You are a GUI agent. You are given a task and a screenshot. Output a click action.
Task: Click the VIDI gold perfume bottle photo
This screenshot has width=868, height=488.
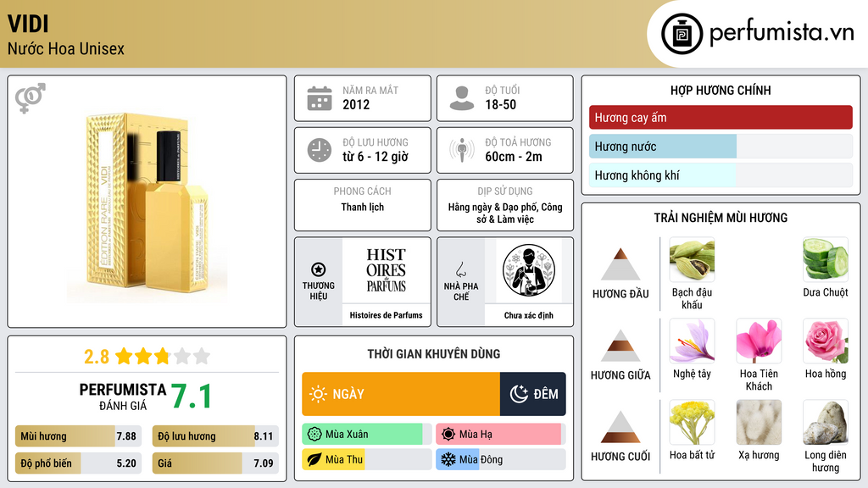(x=147, y=203)
